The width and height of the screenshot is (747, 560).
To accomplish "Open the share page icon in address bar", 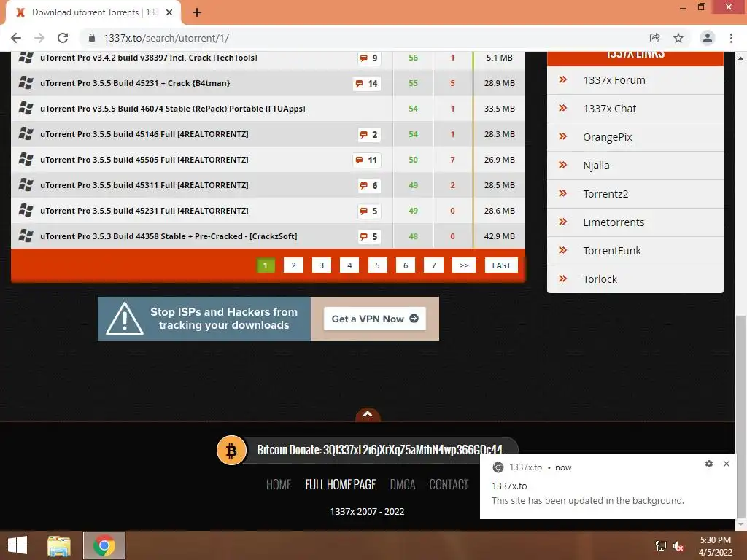I will coord(654,38).
